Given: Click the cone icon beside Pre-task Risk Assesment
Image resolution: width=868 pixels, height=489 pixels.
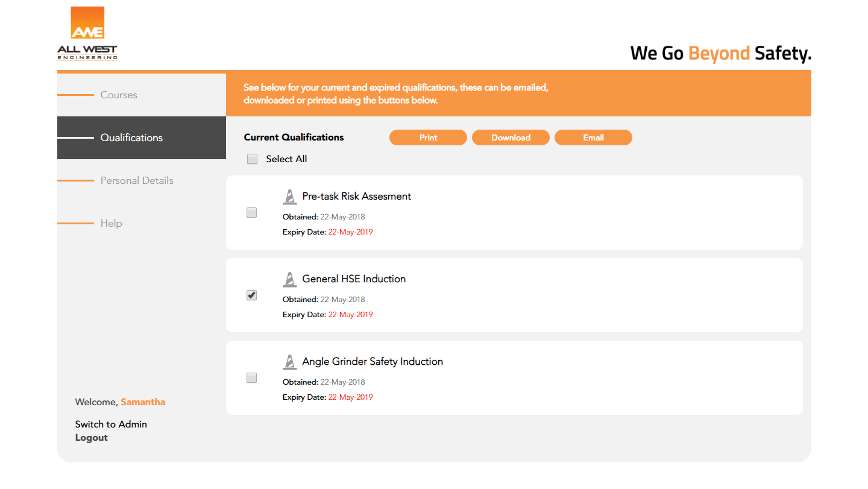Looking at the screenshot, I should 290,197.
